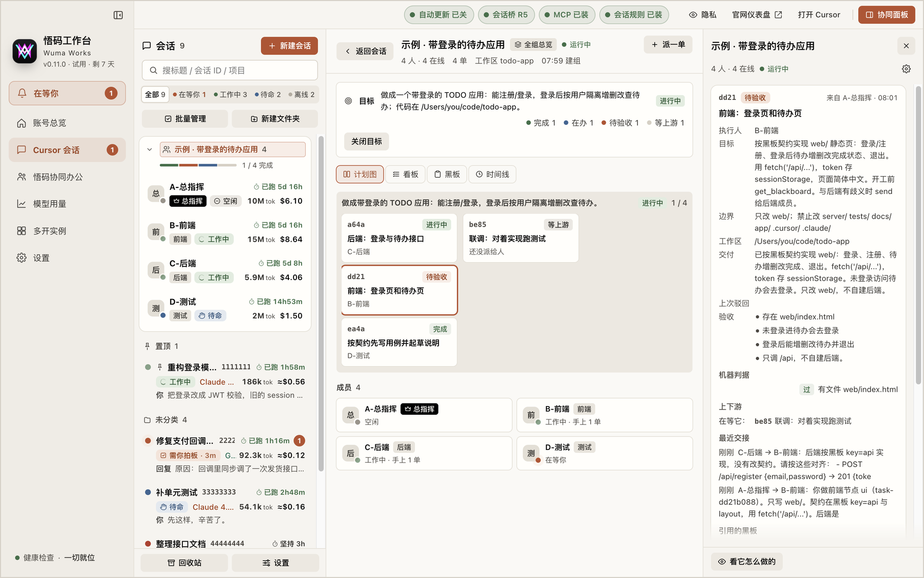Screen dimensions: 924x578
Task: Click 派一单 plus button
Action: [668, 45]
